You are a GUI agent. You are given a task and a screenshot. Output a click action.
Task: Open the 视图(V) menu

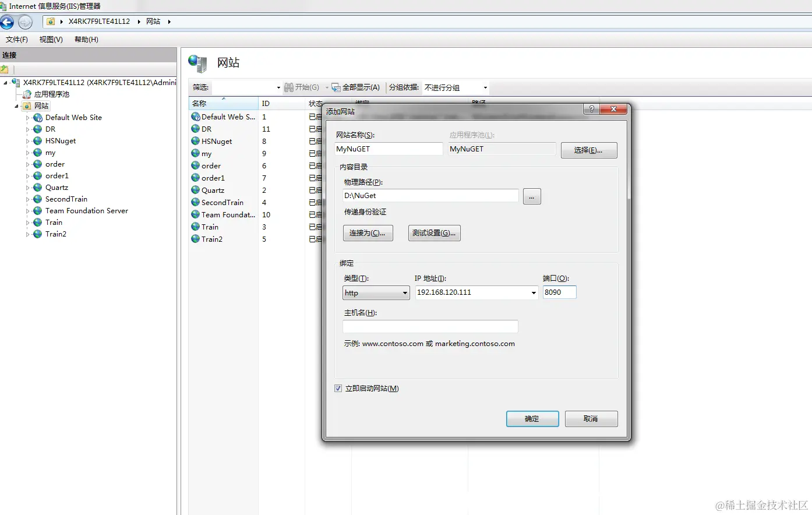[x=51, y=40]
